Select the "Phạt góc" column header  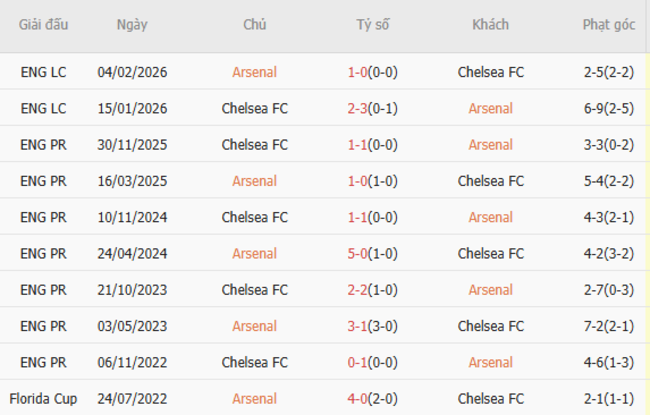609,25
